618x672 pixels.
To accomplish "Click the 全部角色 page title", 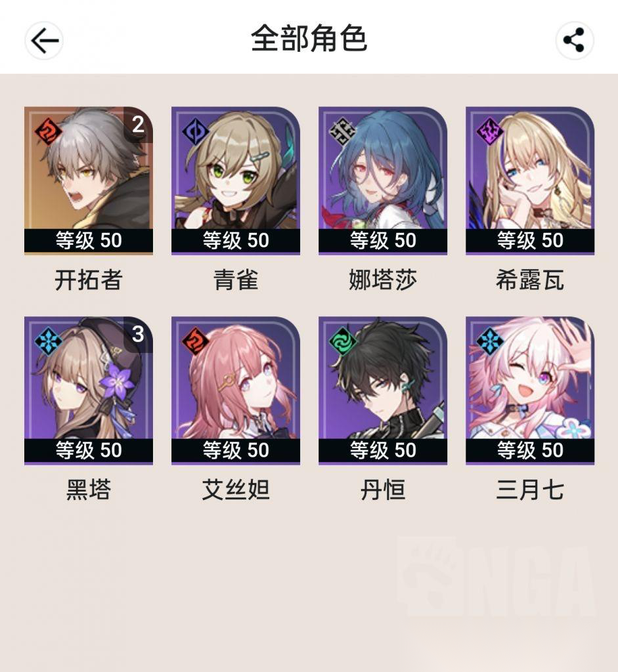I will coord(309,39).
